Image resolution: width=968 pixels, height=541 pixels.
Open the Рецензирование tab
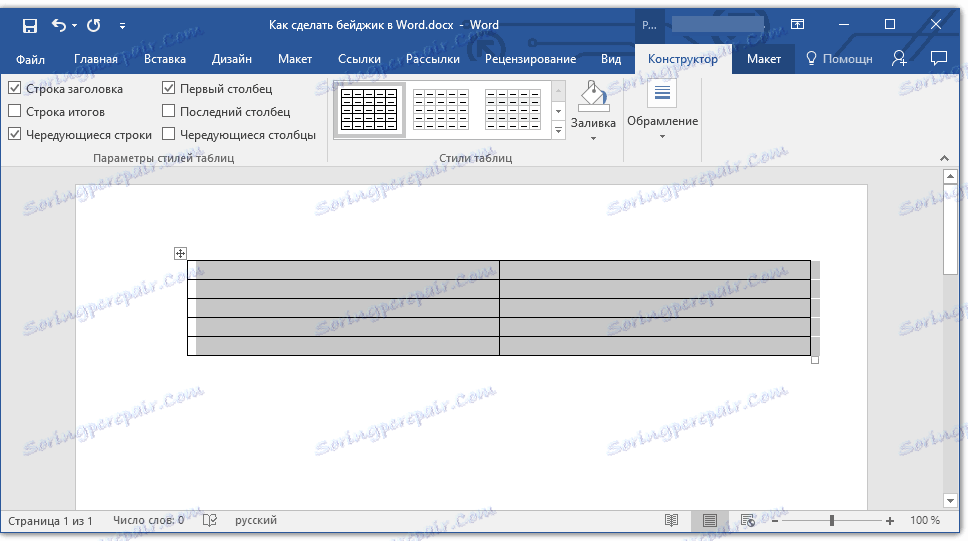(530, 59)
